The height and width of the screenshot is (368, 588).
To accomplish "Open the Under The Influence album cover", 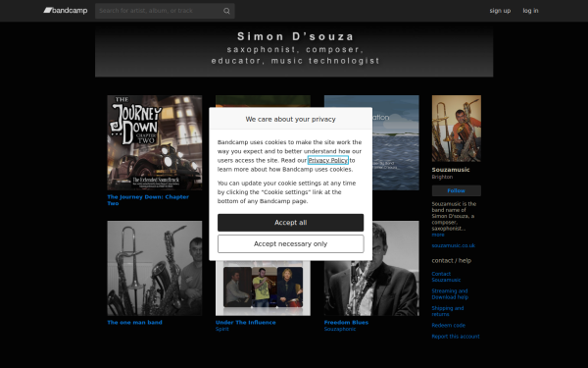I will [263, 288].
